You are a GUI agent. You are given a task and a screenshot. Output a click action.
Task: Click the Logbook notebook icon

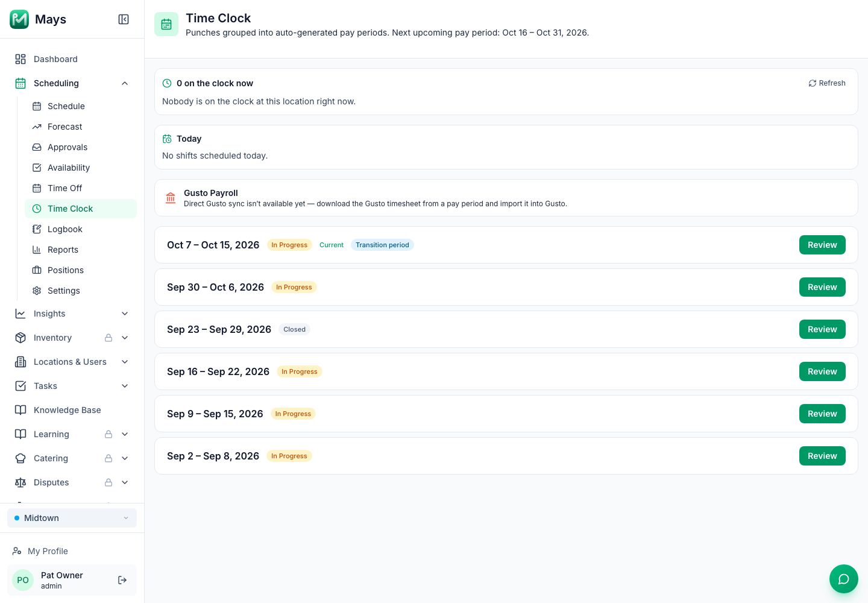pos(37,229)
